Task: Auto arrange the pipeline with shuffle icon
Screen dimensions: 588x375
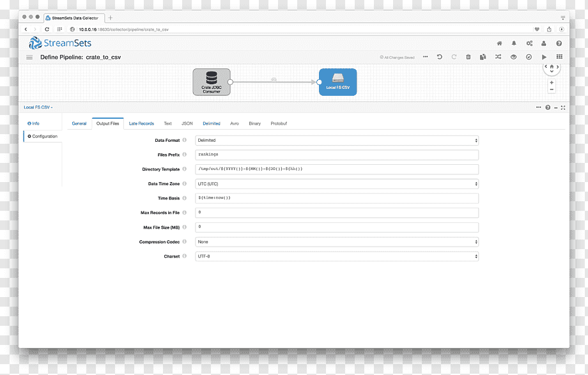Action: [x=498, y=57]
